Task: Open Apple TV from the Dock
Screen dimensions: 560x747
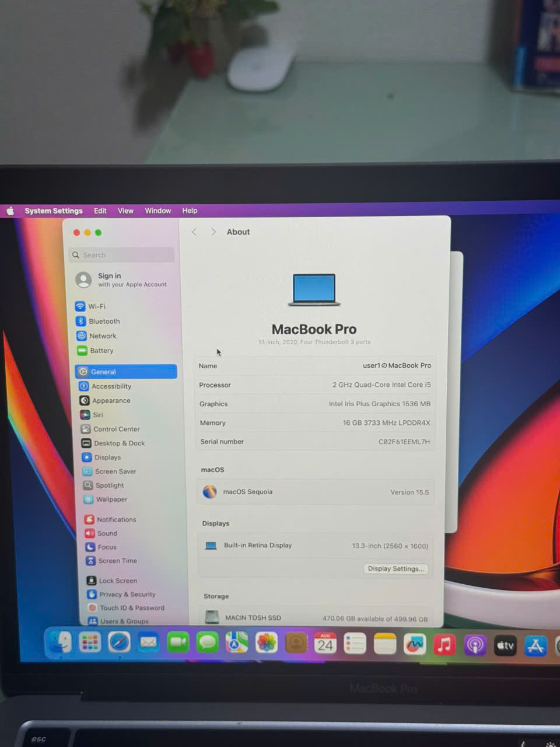Action: coord(505,645)
